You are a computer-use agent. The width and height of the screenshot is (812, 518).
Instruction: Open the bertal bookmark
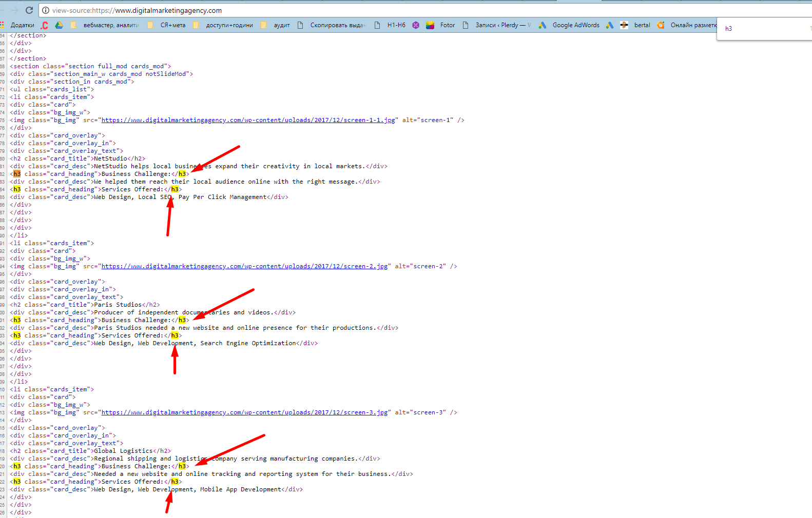tap(635, 25)
